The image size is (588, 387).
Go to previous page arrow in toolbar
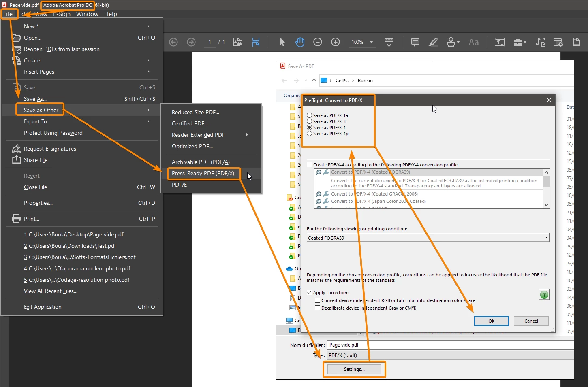(x=173, y=42)
